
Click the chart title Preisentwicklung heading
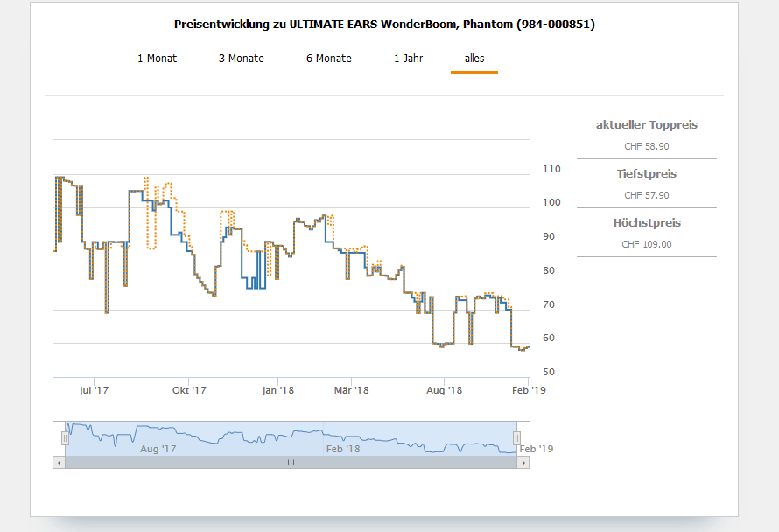(x=384, y=24)
